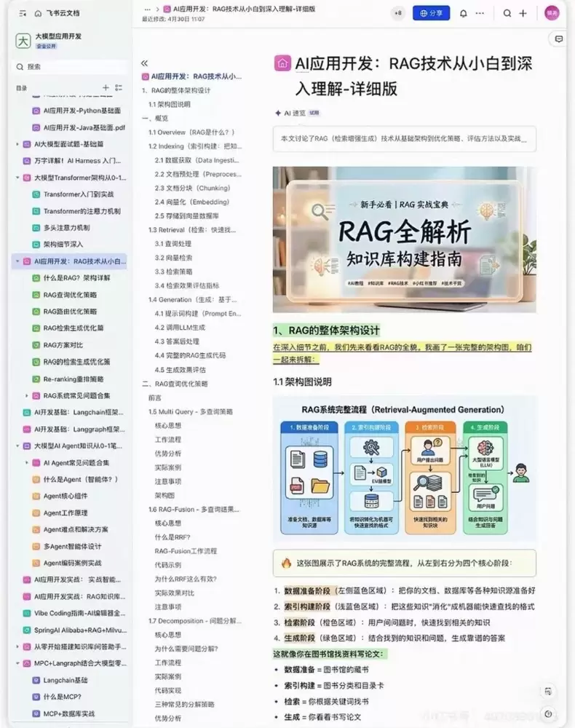
Task: Click heading 1、RAG的整体架构设计
Action: (x=326, y=331)
